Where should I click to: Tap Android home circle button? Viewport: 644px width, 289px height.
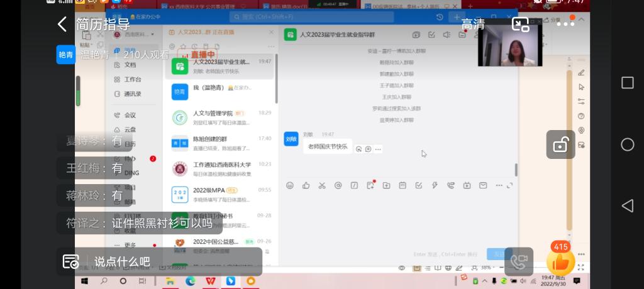627,144
